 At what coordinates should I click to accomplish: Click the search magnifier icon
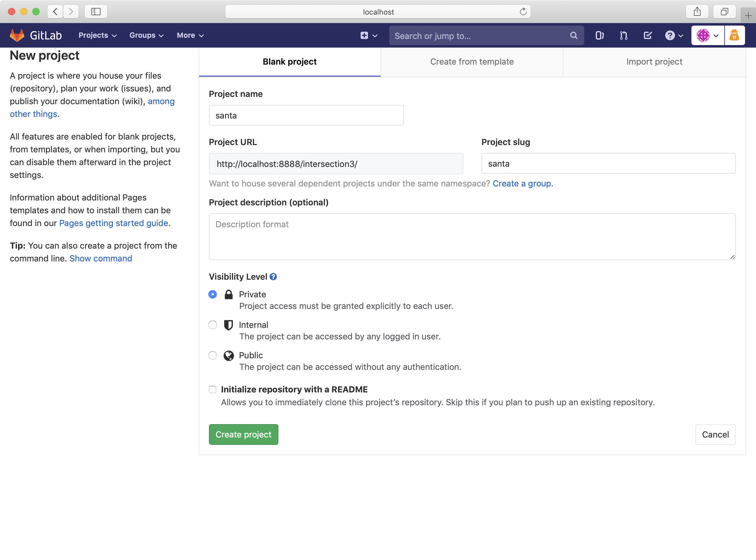click(573, 36)
